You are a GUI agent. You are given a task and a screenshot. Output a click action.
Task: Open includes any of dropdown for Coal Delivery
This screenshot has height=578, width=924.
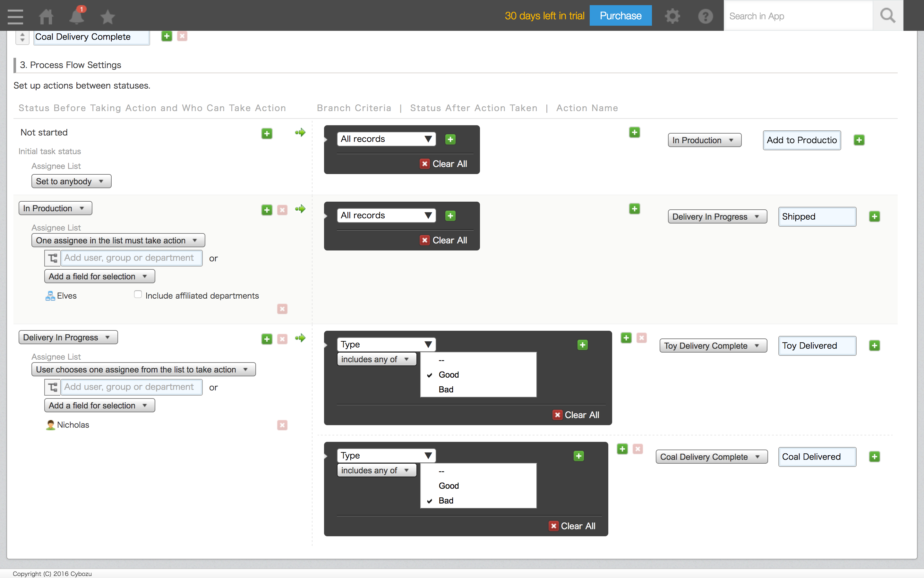coord(376,470)
